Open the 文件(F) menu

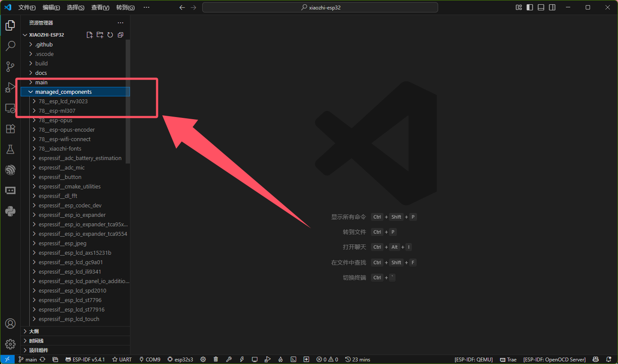click(27, 7)
